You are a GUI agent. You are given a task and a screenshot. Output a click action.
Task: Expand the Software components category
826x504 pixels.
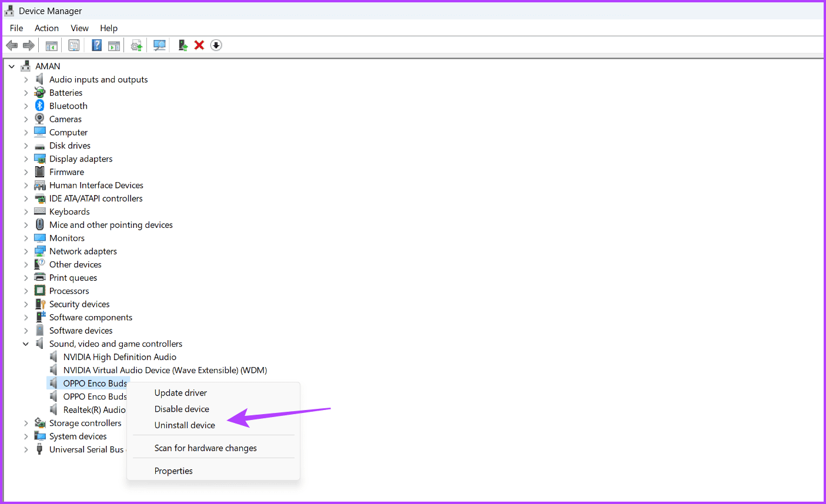tap(26, 317)
